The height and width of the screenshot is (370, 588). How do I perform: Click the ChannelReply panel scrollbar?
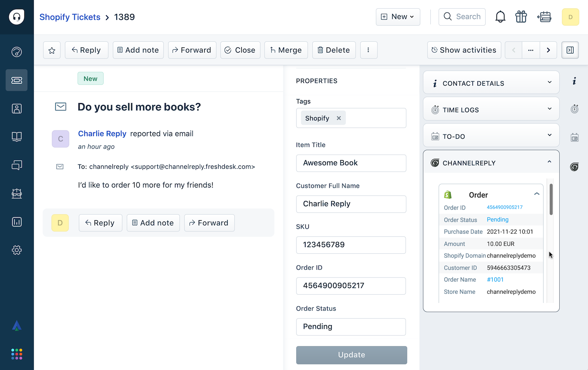(x=551, y=199)
